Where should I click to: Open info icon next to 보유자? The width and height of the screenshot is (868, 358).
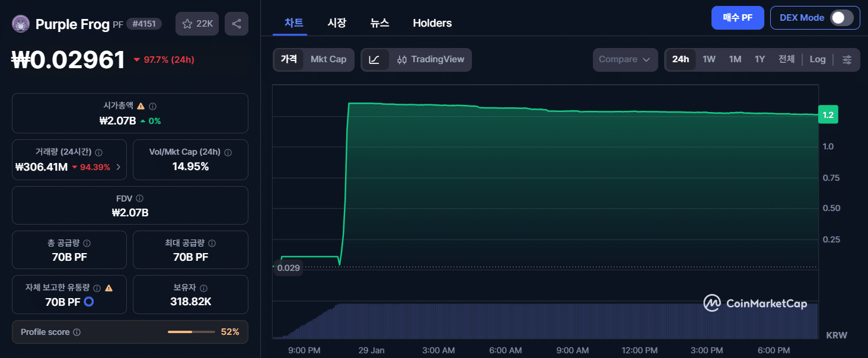pyautogui.click(x=202, y=288)
